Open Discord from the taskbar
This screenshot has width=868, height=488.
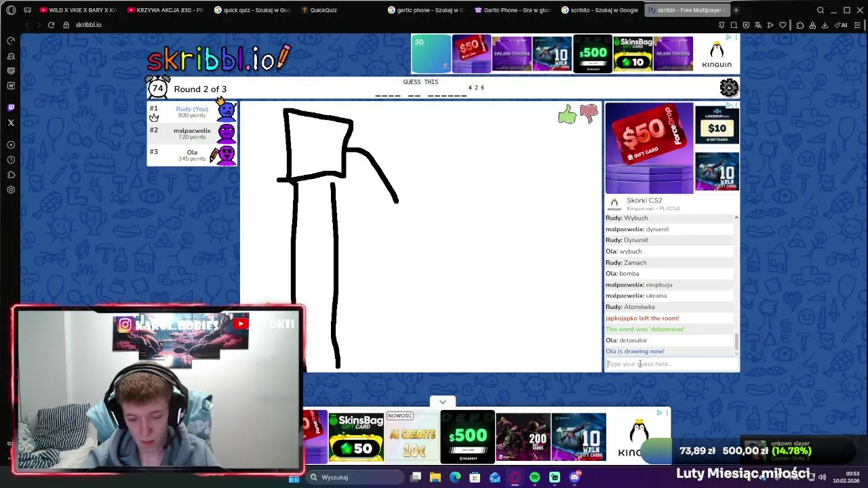click(x=574, y=477)
